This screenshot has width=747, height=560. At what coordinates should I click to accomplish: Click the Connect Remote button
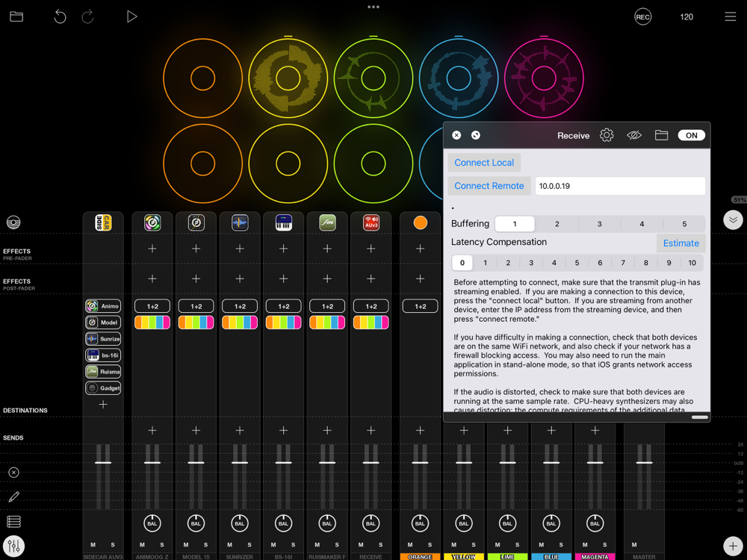pos(489,186)
